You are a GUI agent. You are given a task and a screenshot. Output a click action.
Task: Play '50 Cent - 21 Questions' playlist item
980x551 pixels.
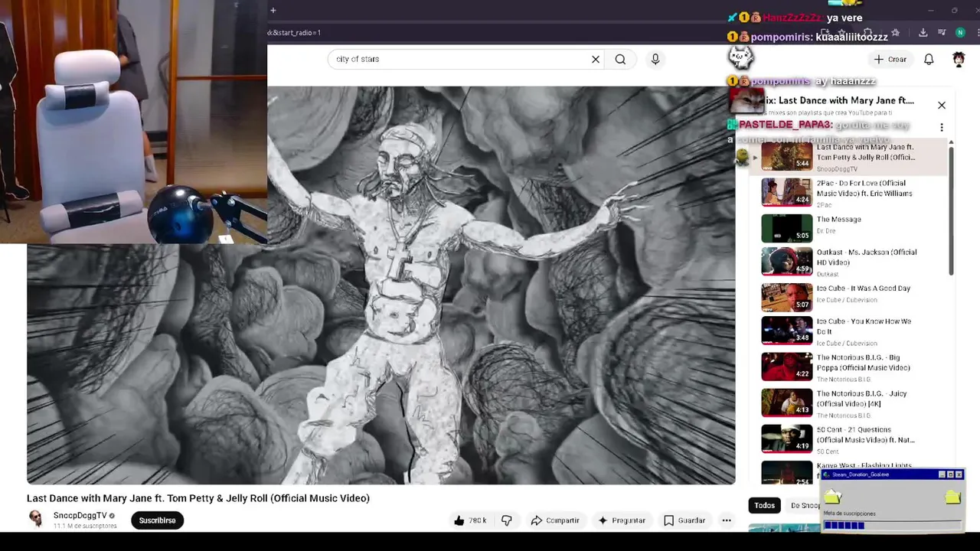(x=850, y=439)
